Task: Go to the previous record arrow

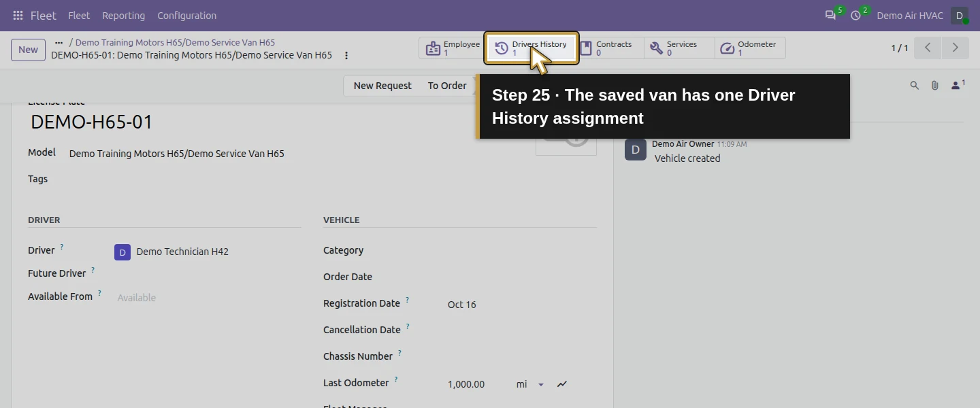Action: point(928,48)
